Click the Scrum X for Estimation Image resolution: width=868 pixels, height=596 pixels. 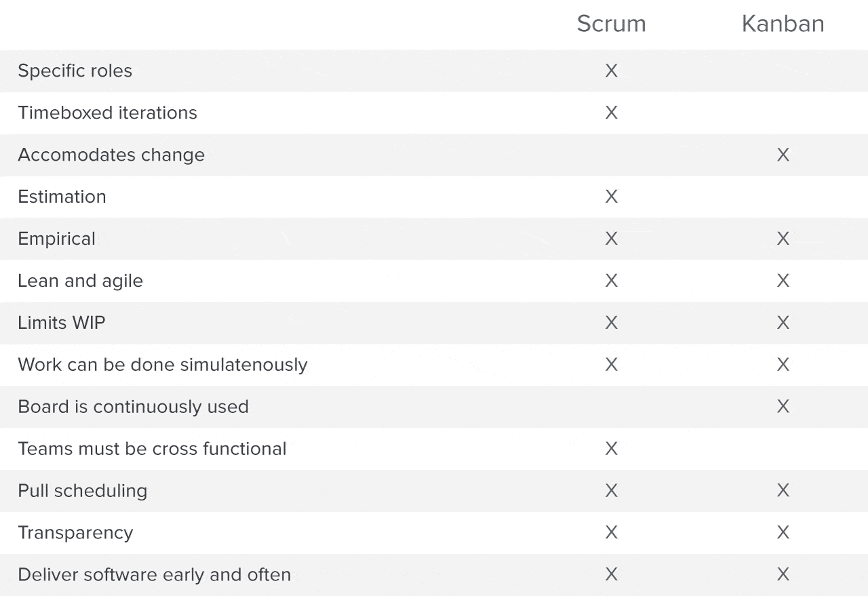pyautogui.click(x=611, y=197)
